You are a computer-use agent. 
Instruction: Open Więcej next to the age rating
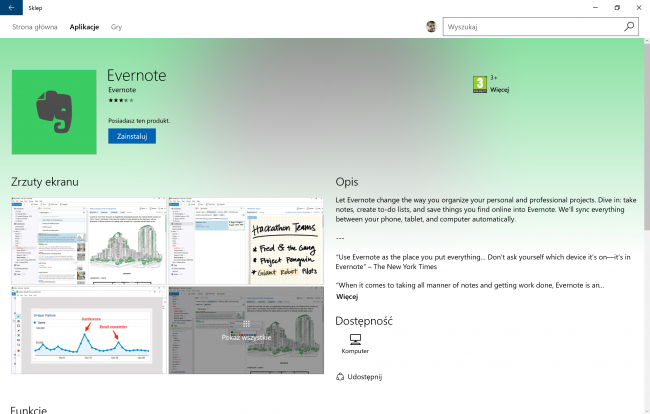coord(500,90)
